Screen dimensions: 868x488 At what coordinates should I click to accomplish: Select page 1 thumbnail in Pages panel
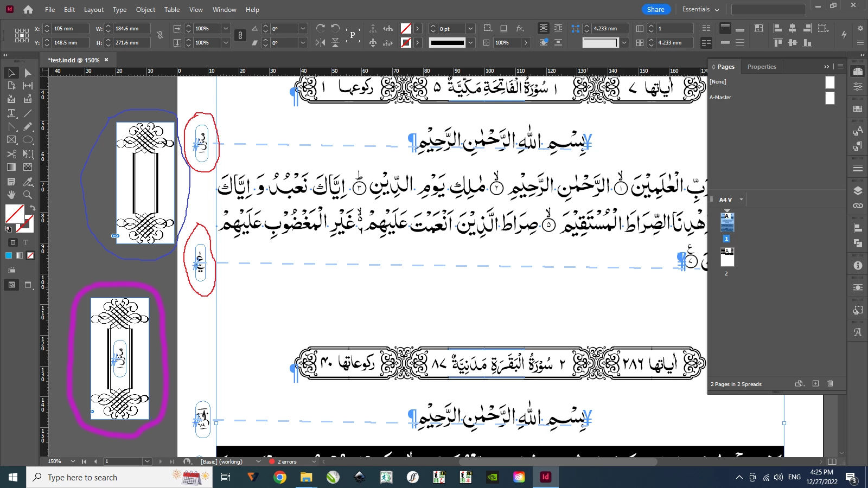(727, 222)
